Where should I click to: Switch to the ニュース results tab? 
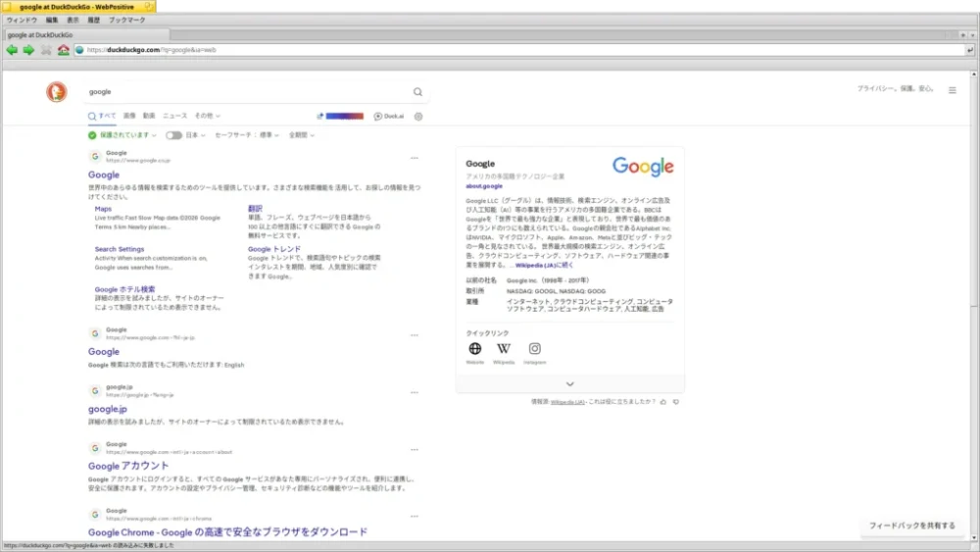(175, 116)
